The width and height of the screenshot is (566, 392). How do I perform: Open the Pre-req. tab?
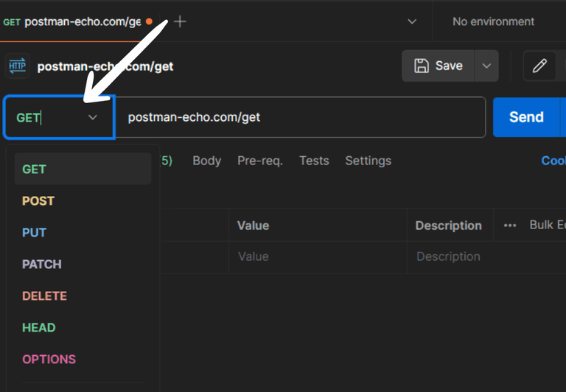pos(260,161)
